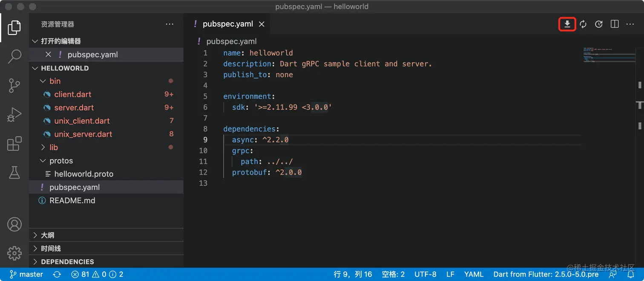
Task: Open the Accounts menu icon
Action: 14,224
